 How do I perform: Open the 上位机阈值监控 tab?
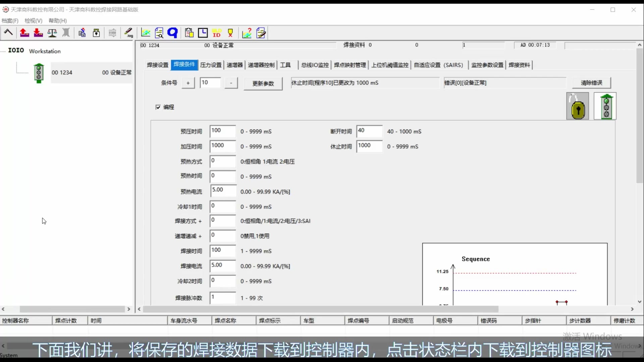(x=390, y=65)
